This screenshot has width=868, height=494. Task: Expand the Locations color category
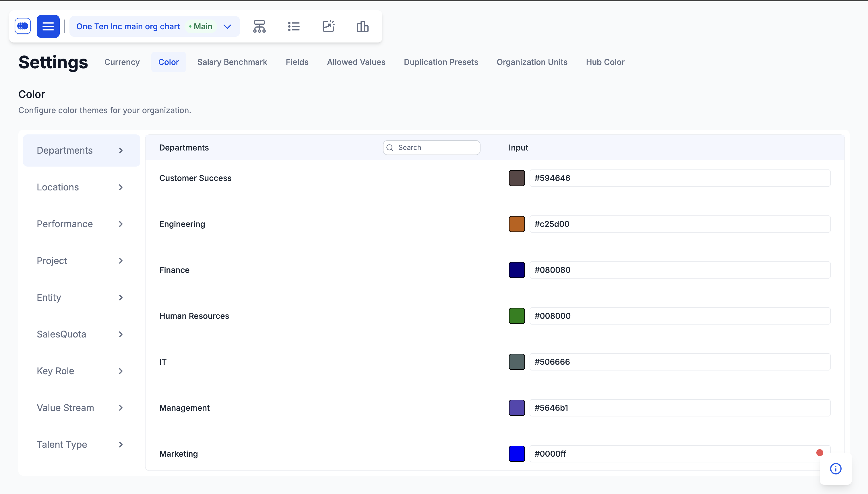(82, 187)
